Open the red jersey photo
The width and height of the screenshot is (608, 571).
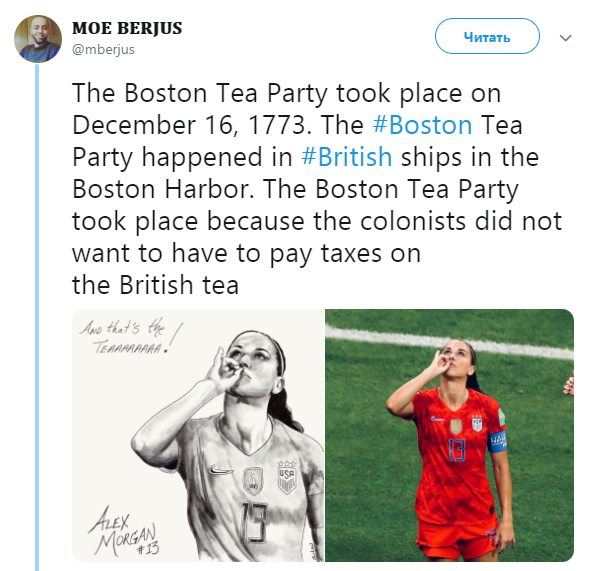(448, 435)
